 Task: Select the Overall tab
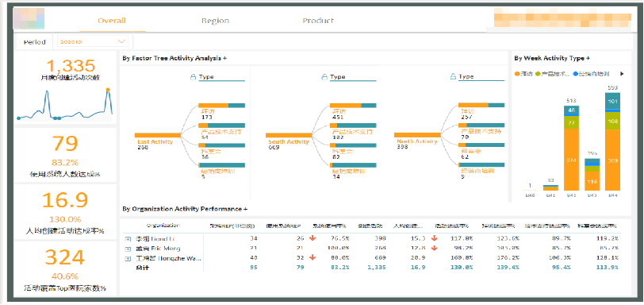point(112,21)
